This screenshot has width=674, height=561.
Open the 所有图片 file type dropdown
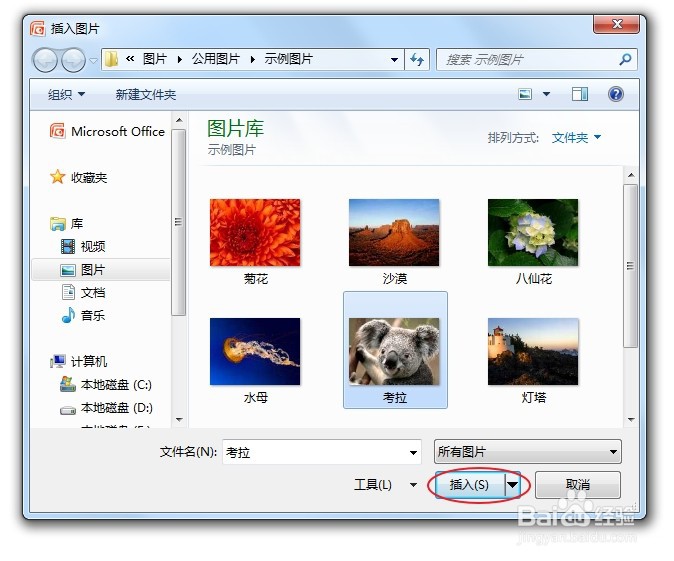pos(527,451)
